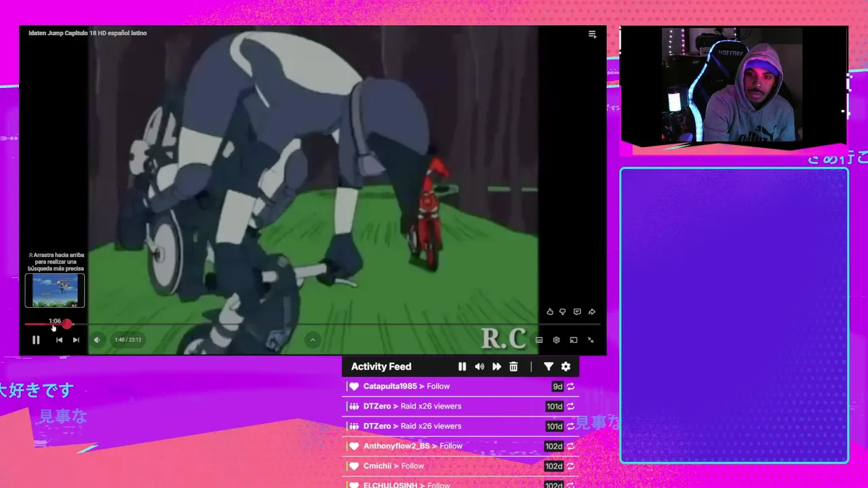Pause the video in the player
868x488 pixels.
coord(36,340)
